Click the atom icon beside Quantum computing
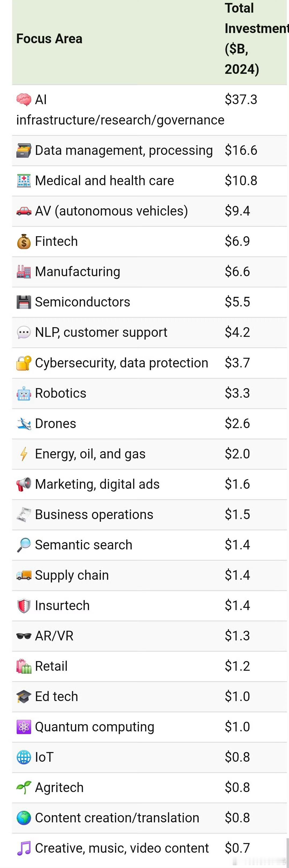The image size is (289, 868). 24,727
